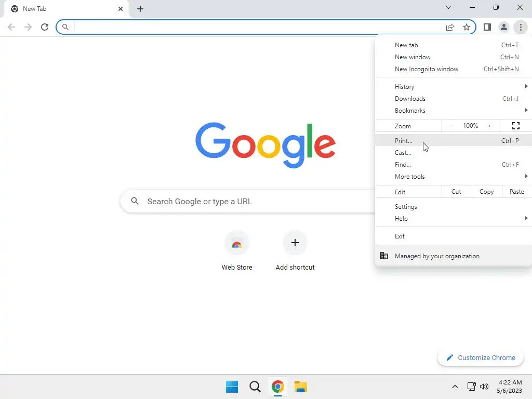Click the Google logo
This screenshot has height=399, width=532.
tap(265, 145)
